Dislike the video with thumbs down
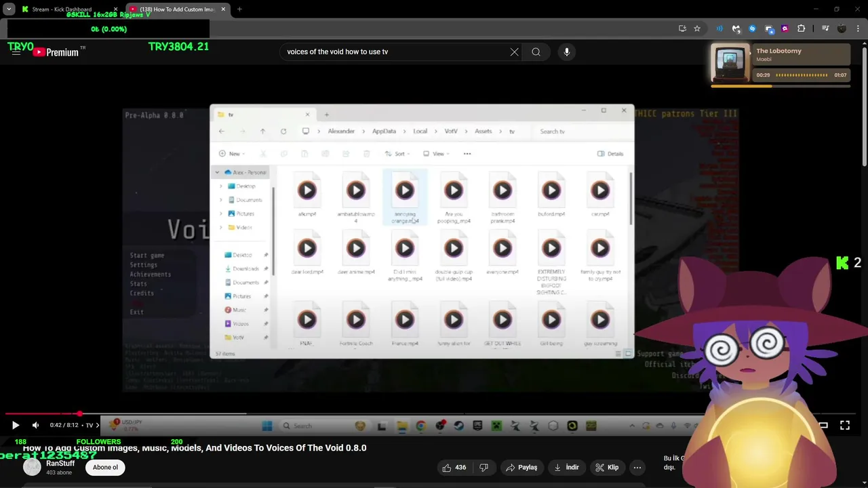868x488 pixels. [484, 467]
